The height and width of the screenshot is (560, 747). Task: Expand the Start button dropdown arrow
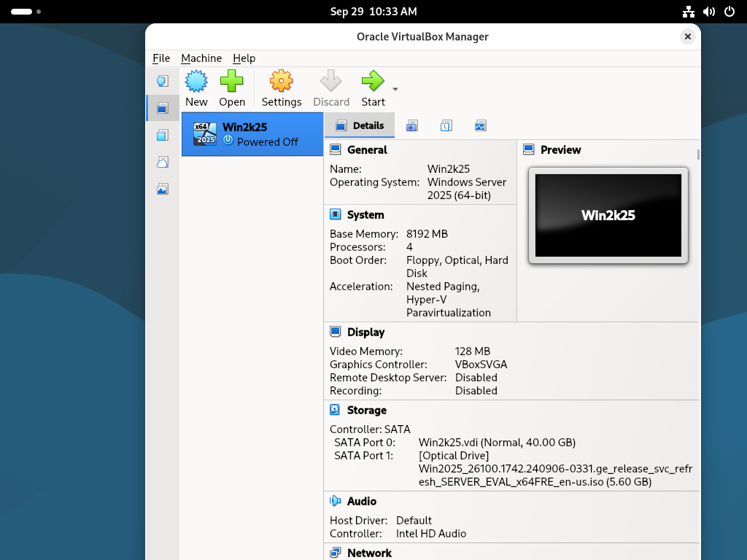(395, 89)
